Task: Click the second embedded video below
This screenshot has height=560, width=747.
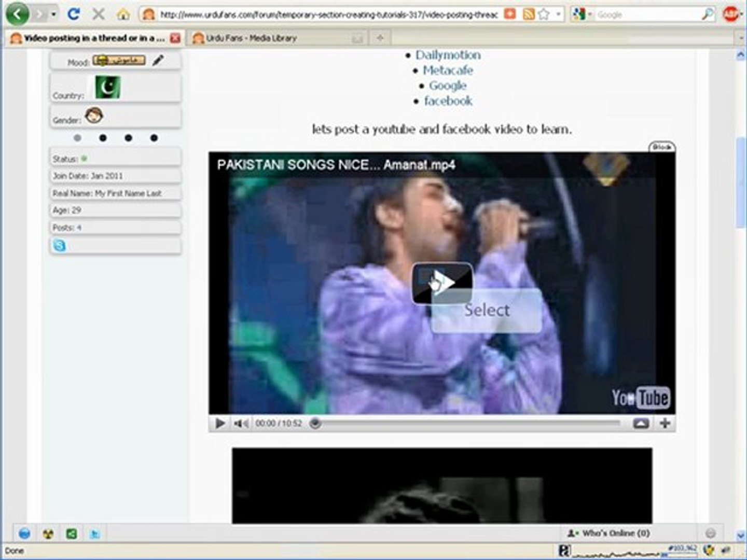Action: [442, 486]
